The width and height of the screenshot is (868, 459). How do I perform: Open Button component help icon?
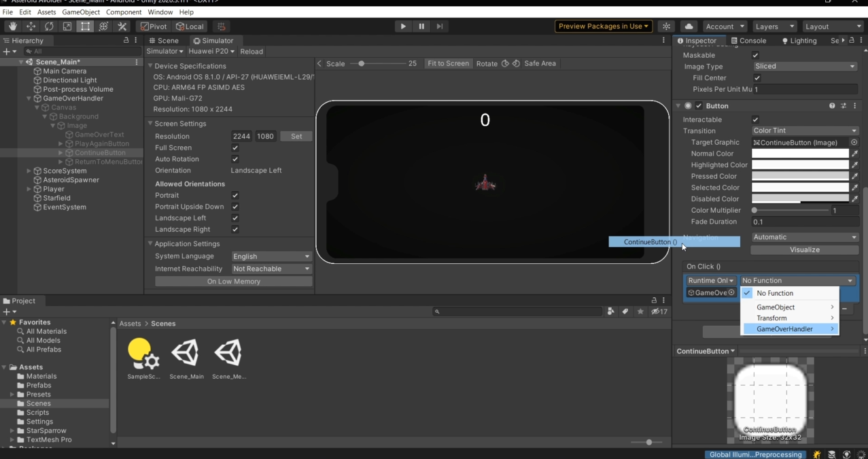(x=832, y=106)
